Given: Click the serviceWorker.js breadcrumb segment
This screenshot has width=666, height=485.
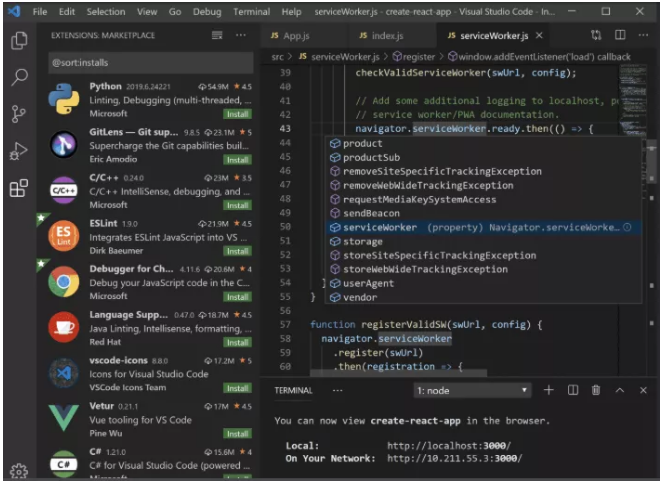Looking at the screenshot, I should pos(339,57).
